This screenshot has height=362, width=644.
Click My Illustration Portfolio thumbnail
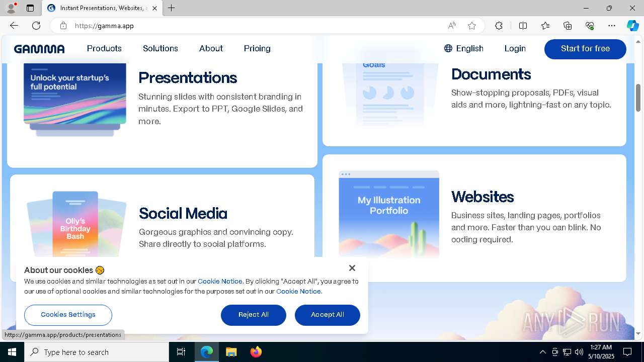point(389,214)
